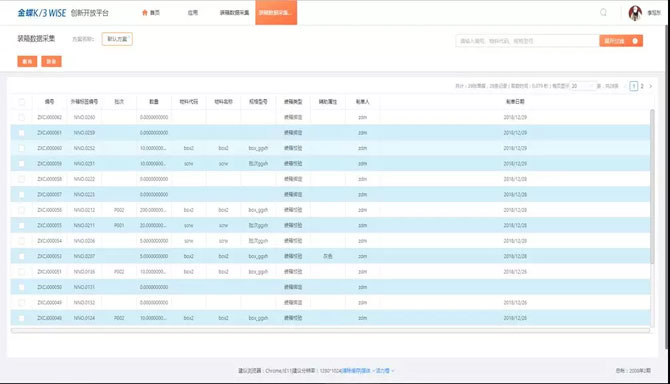The image size is (670, 384).
Task: Check the row ZXCJ000048 checkbox
Action: (x=21, y=318)
